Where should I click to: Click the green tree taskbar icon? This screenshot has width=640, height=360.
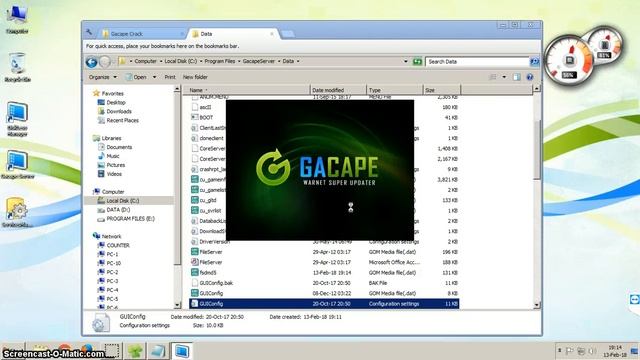click(x=135, y=351)
